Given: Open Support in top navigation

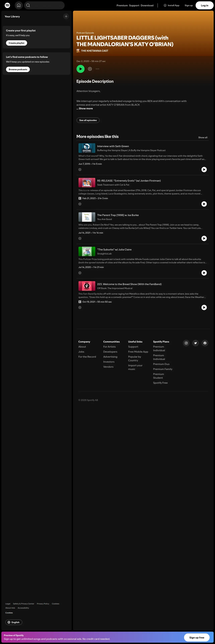Looking at the screenshot, I should pos(134,6).
